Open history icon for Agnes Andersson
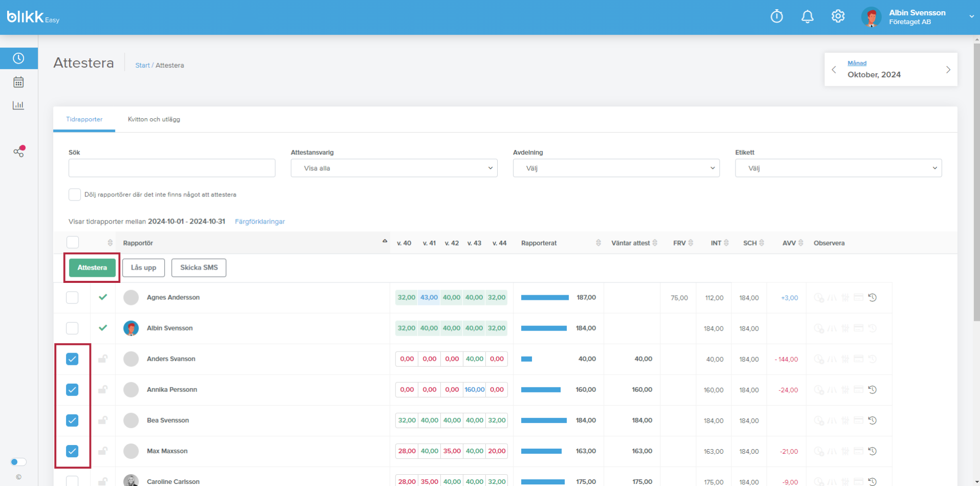980x486 pixels. tap(873, 297)
